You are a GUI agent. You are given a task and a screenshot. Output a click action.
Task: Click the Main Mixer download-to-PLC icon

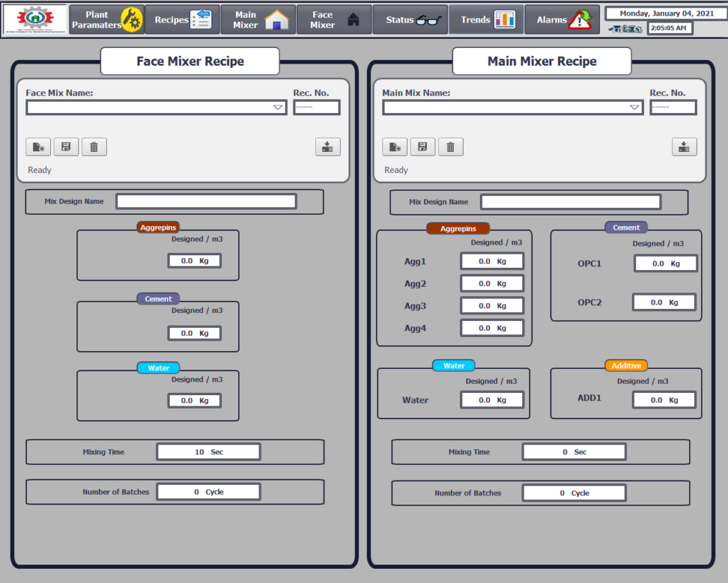coord(683,147)
